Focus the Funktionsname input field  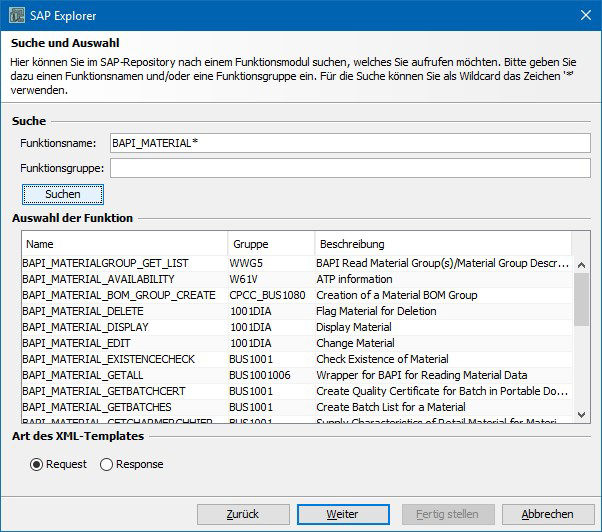pos(350,143)
